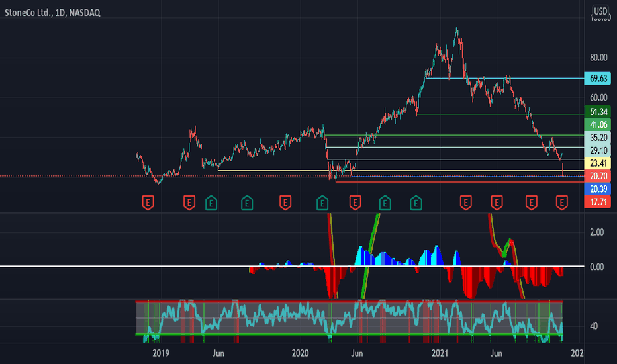Viewport: 617px width, 364px height.
Task: Click the 0.00 indicator scale value
Action: [596, 267]
